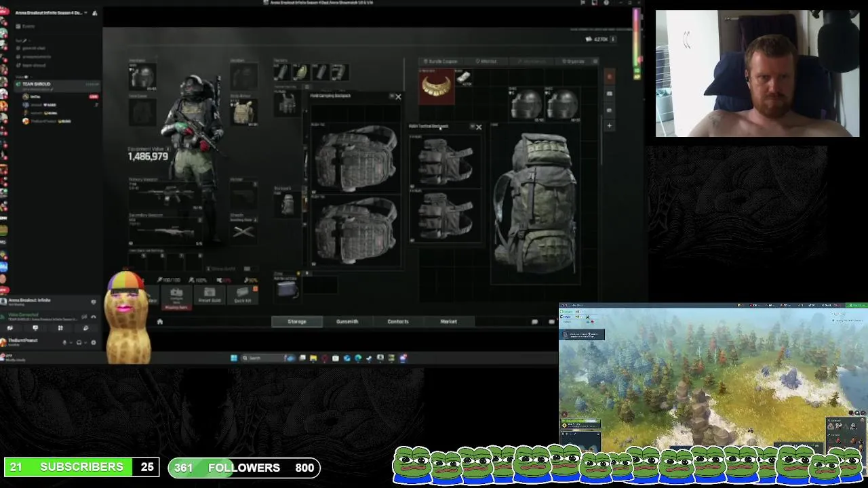Screen dimensions: 868x488
Task: Select the large green hiking backpack in the stash
Action: [x=536, y=203]
